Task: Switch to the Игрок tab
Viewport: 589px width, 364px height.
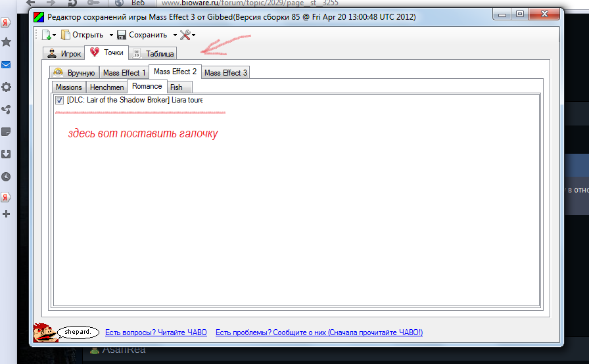Action: tap(64, 53)
